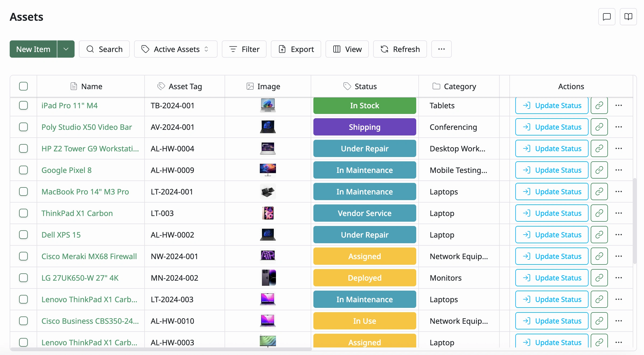644x355 pixels.
Task: Open toolbar overflow menu with three dots
Action: click(441, 49)
